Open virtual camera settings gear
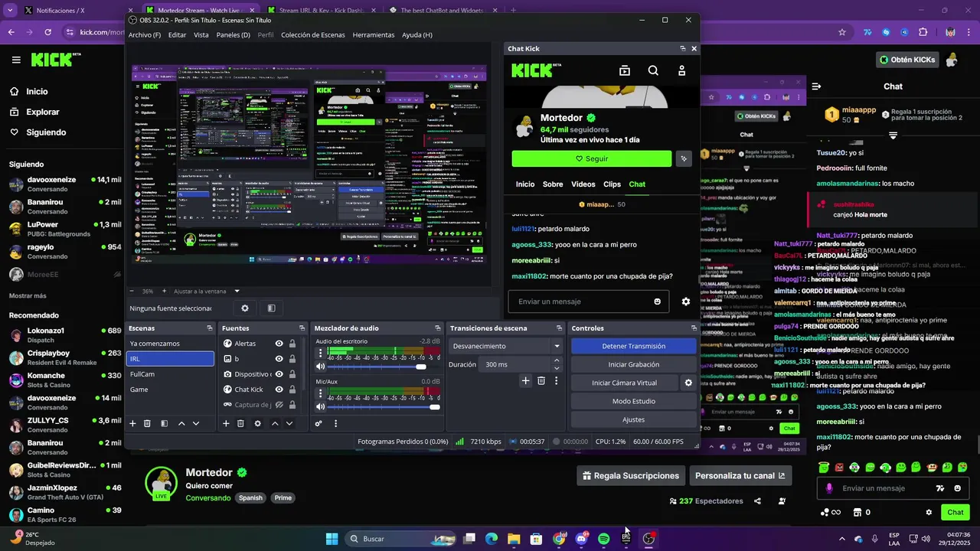This screenshot has width=980, height=551. (x=688, y=383)
